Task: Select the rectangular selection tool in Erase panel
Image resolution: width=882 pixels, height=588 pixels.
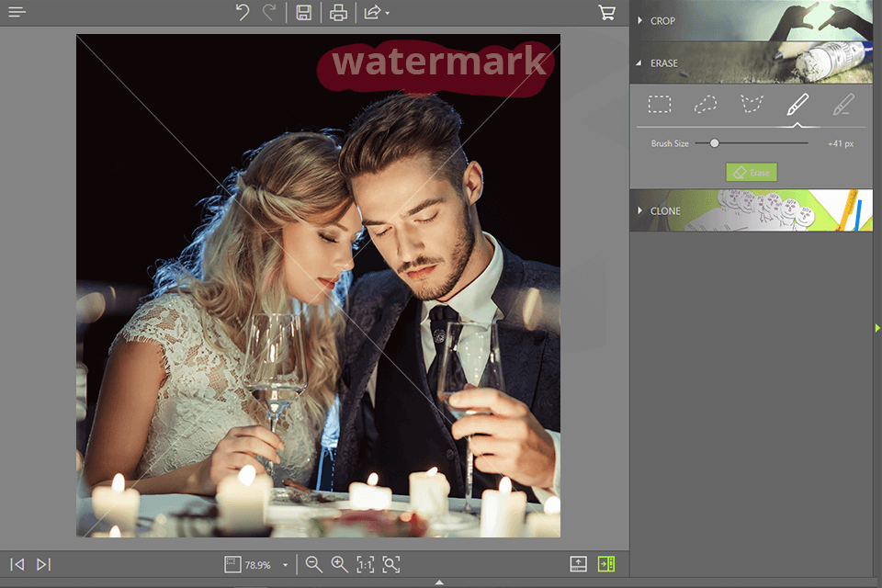Action: coord(660,104)
